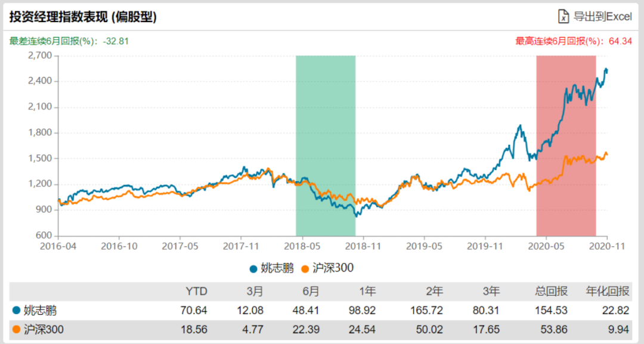Click x-axis label 2018-05
Viewport: 644px width, 344px height.
(302, 246)
